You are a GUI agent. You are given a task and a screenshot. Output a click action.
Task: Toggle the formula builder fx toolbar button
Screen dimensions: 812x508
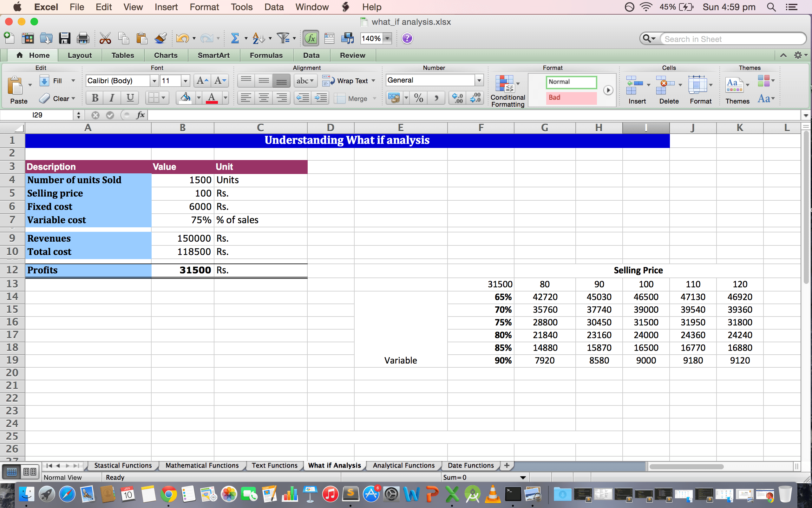(311, 38)
